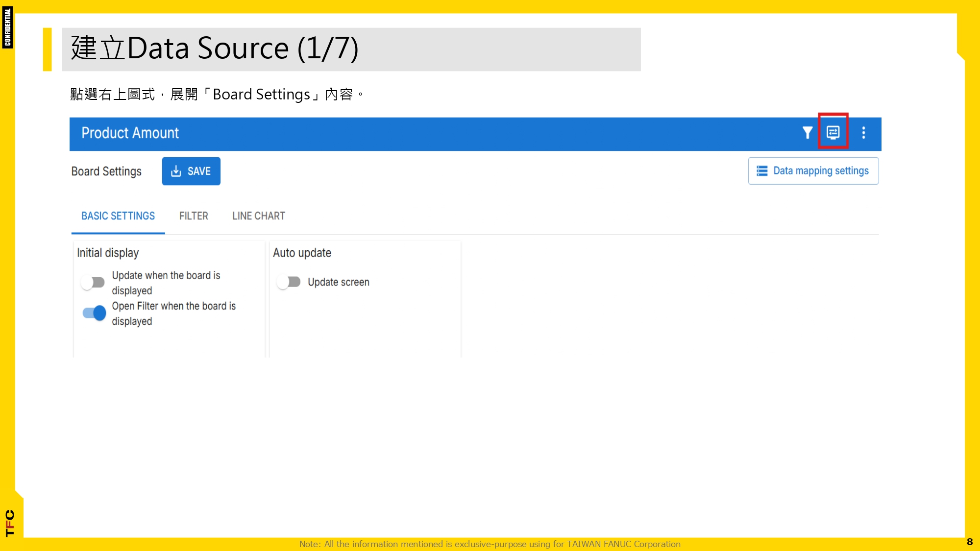Open the Board Settings screen icon
The image size is (980, 551).
(833, 132)
